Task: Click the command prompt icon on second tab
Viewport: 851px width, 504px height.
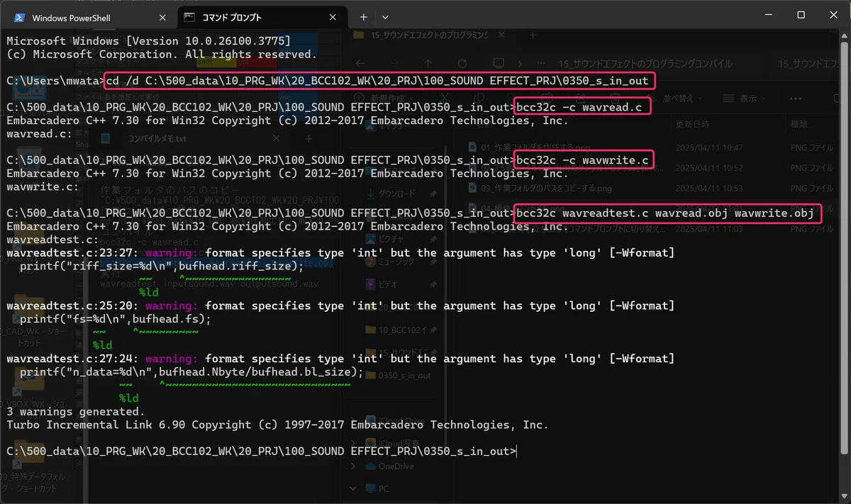Action: coord(189,17)
